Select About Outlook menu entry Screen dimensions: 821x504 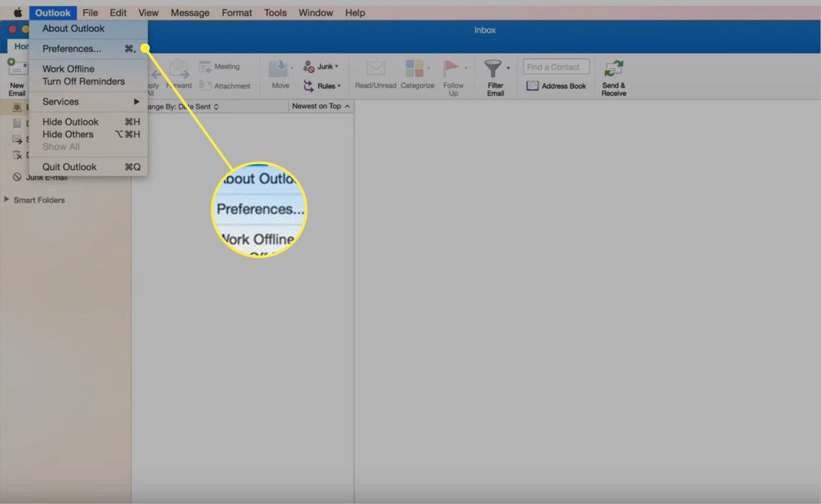coord(88,28)
